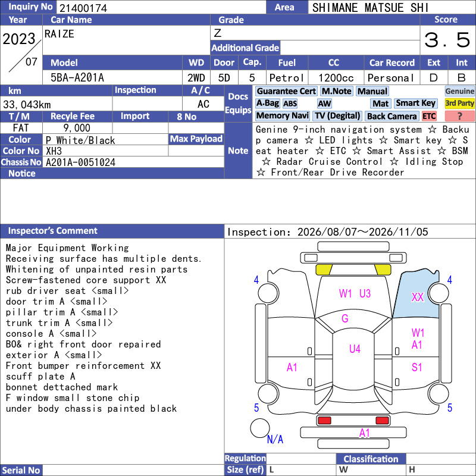Click the Max Payload label

tap(196, 139)
